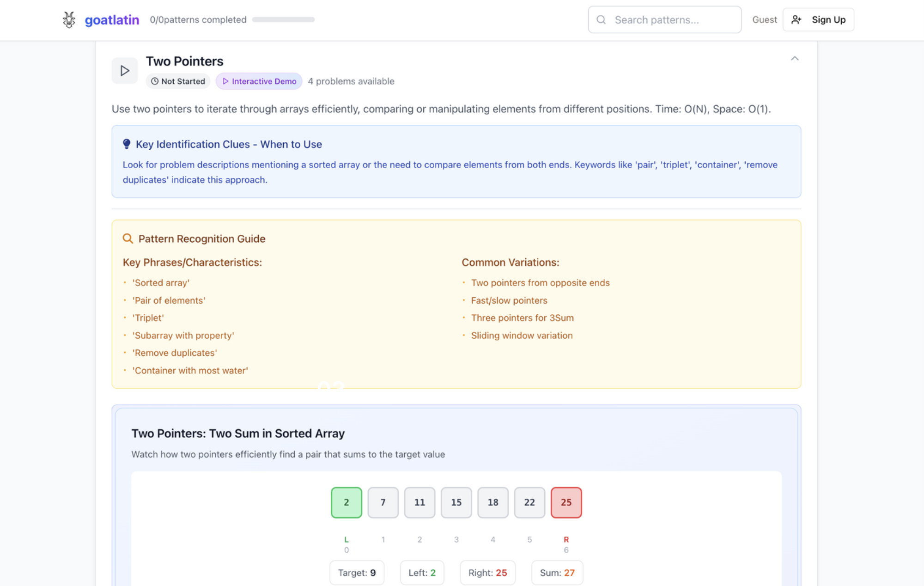This screenshot has width=924, height=586.
Task: Select the red array cell 25
Action: (x=566, y=502)
